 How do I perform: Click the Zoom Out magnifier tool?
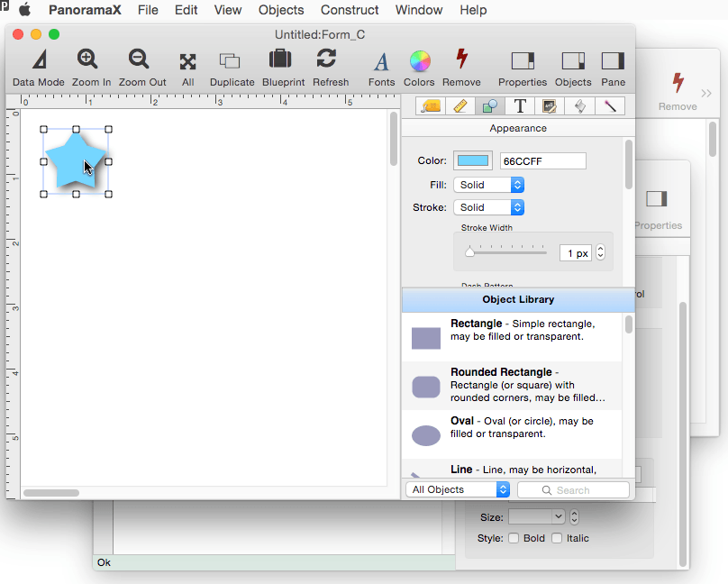coord(142,68)
